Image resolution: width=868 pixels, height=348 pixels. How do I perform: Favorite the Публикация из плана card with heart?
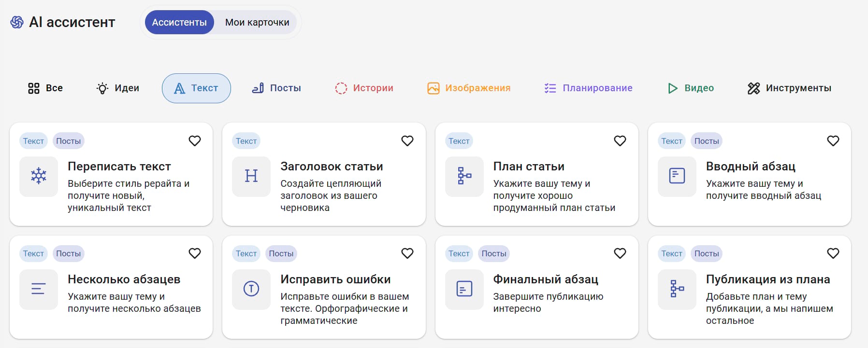pyautogui.click(x=833, y=253)
